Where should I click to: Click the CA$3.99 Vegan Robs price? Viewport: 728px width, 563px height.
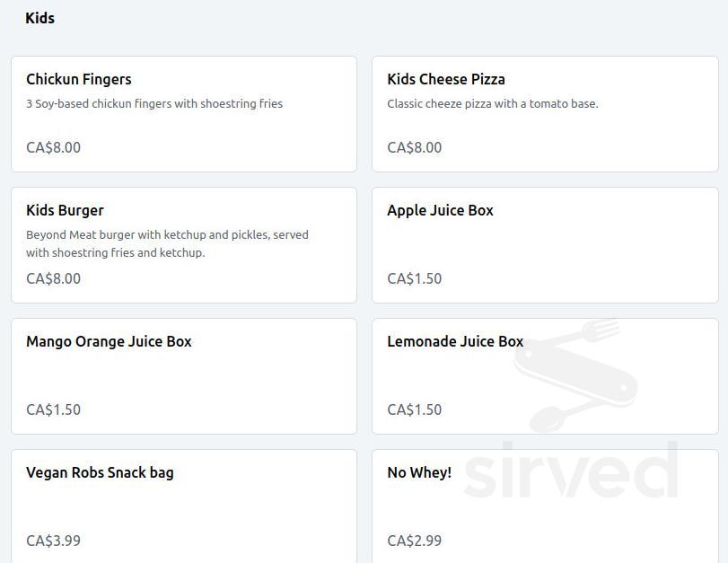click(53, 541)
